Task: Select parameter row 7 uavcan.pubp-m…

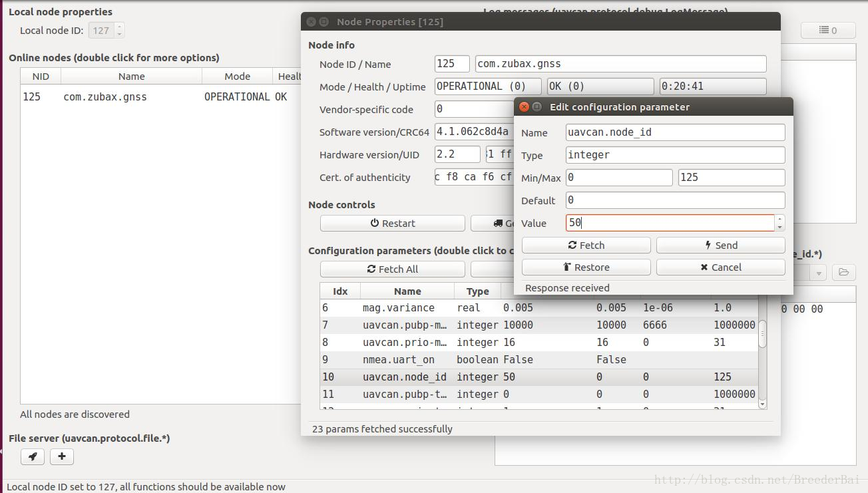Action: (539, 325)
